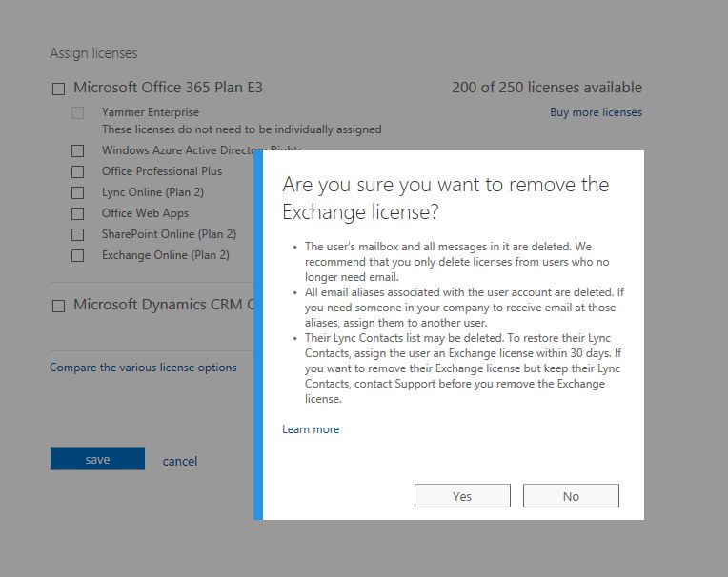Image resolution: width=728 pixels, height=577 pixels.
Task: Click the cancel link beside save
Action: coord(180,461)
